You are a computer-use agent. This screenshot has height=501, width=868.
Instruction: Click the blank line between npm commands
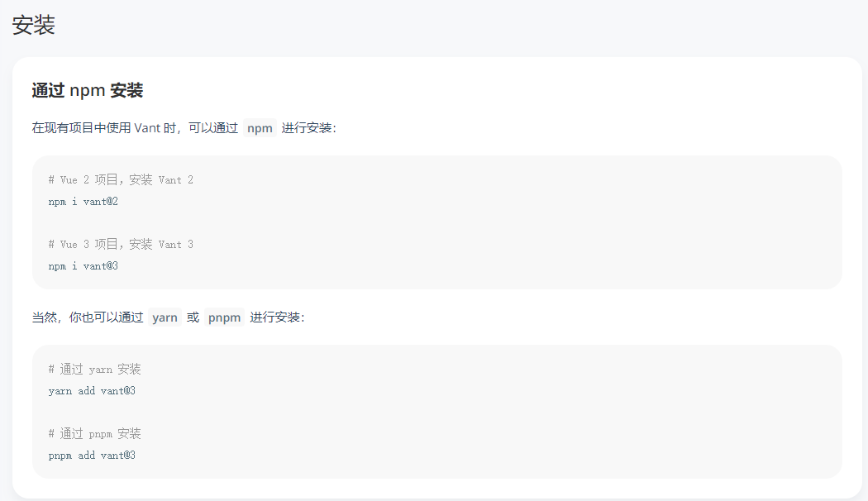(x=436, y=223)
